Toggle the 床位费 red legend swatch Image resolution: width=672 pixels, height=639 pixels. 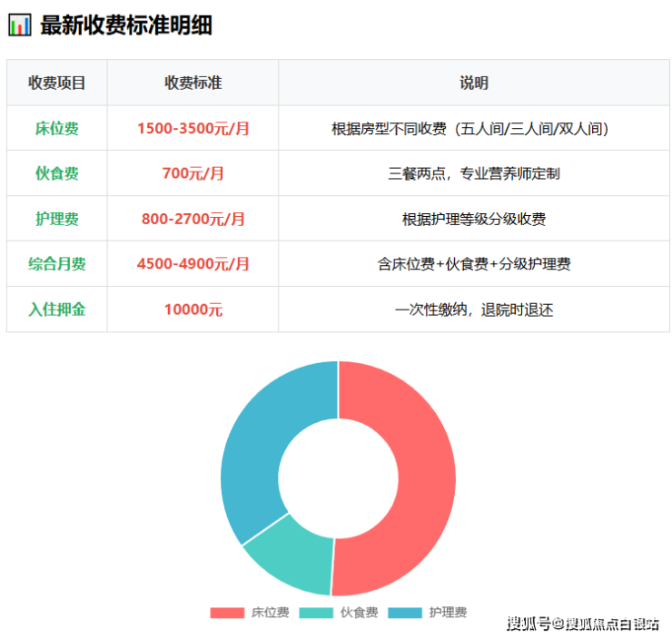[x=227, y=613]
